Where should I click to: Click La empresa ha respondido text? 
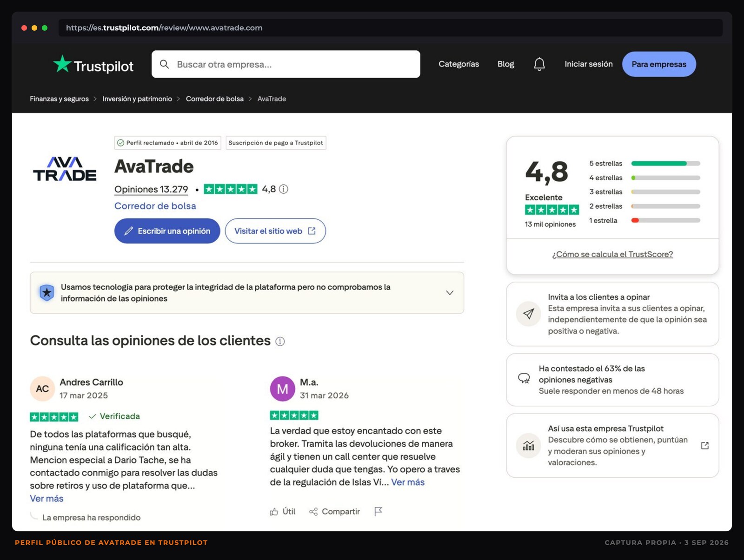[91, 518]
